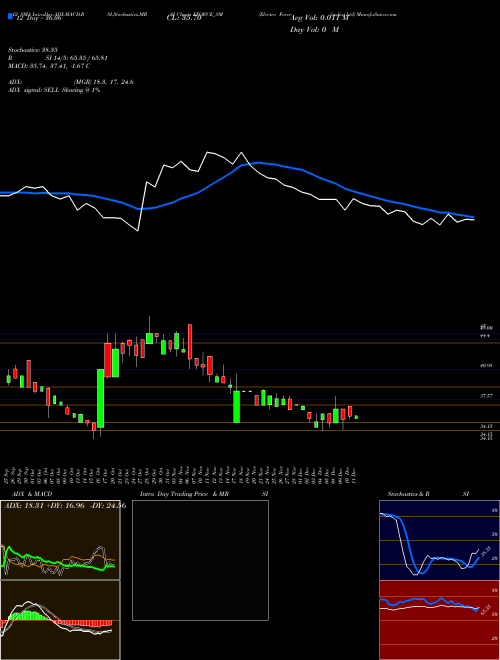Click the 'Day Vol: 0 M' text
The image size is (500, 660).
(x=314, y=30)
